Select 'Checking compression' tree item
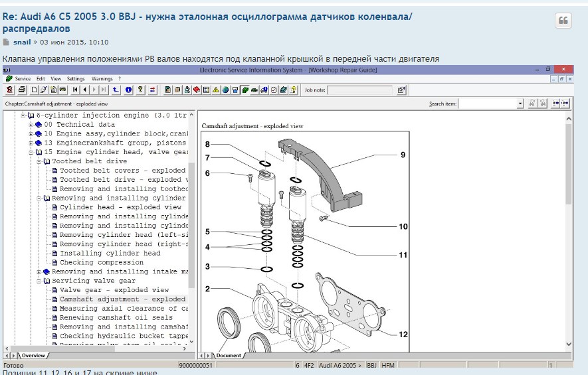This screenshot has width=588, height=375. click(x=102, y=263)
